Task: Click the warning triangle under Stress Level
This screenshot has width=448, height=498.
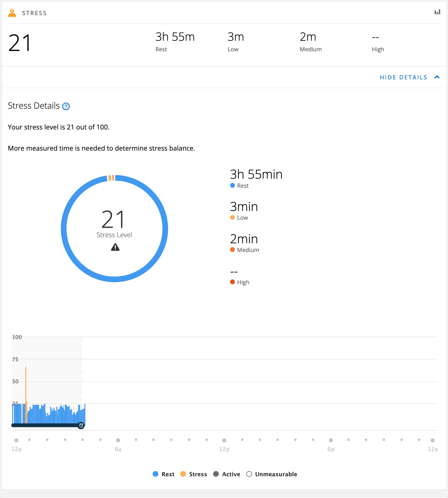Action: click(115, 247)
